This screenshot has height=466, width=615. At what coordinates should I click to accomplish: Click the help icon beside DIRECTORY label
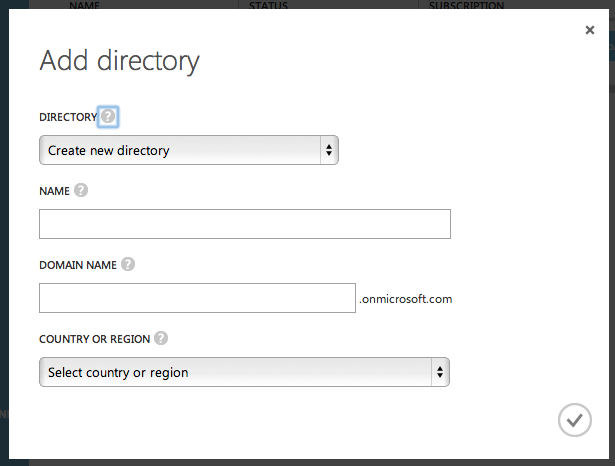109,117
